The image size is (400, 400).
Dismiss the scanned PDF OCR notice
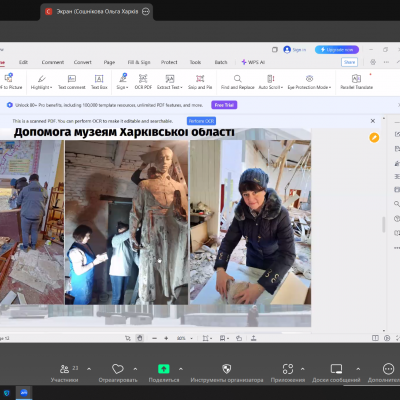373,121
